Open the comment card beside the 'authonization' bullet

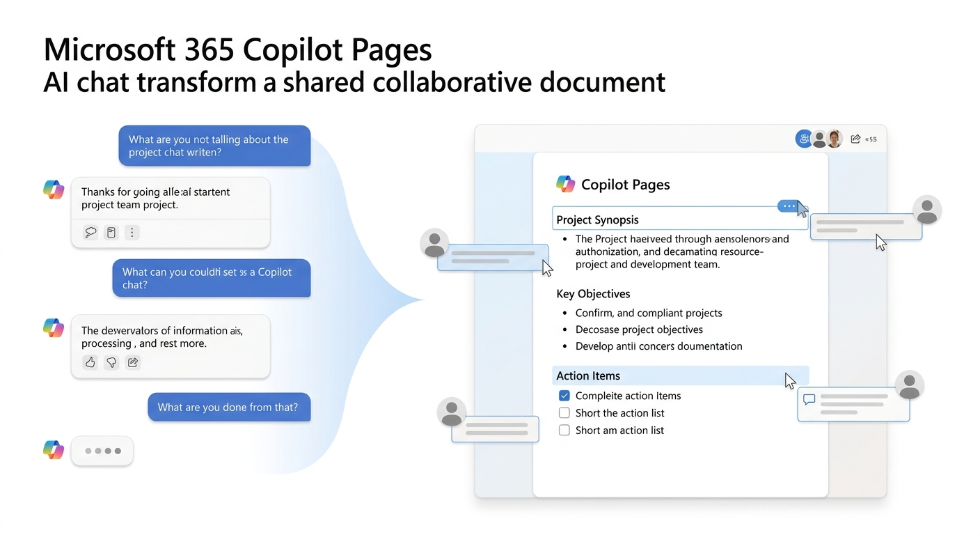(493, 257)
